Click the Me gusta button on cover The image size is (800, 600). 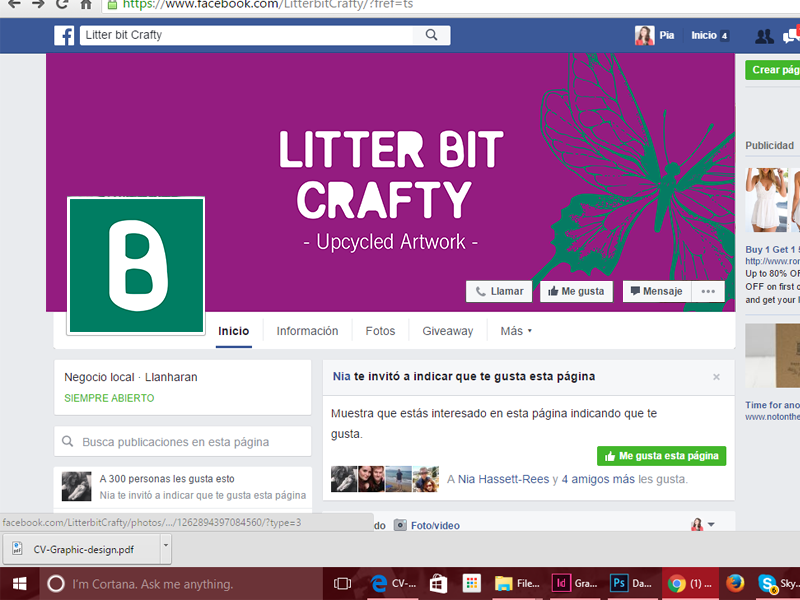[x=576, y=291]
